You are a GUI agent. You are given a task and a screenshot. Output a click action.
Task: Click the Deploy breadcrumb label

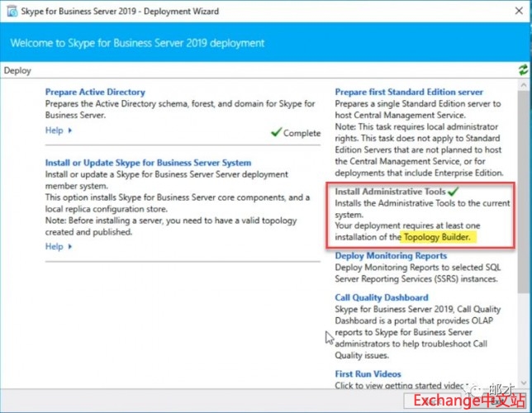(17, 70)
